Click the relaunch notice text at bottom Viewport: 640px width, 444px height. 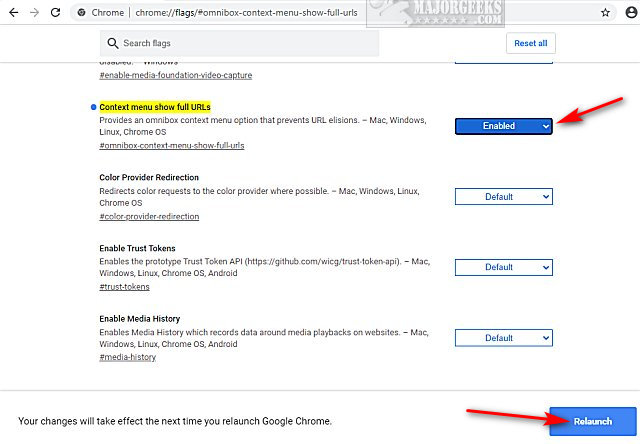tap(175, 421)
